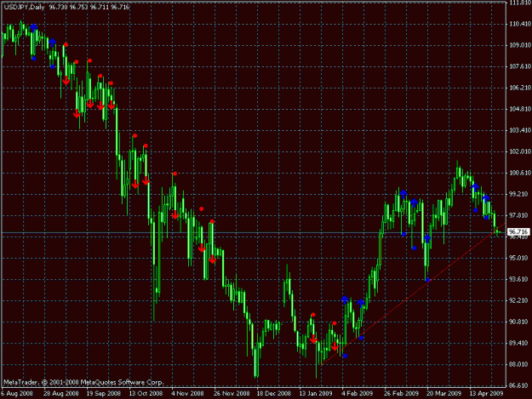Click the current price tag 96.716

[518, 232]
